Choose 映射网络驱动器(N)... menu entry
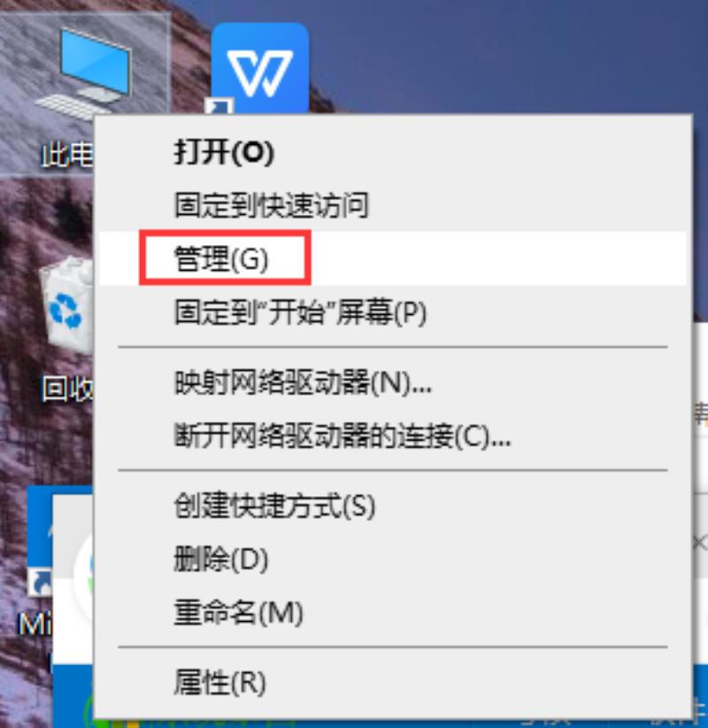This screenshot has height=728, width=708. 303,382
